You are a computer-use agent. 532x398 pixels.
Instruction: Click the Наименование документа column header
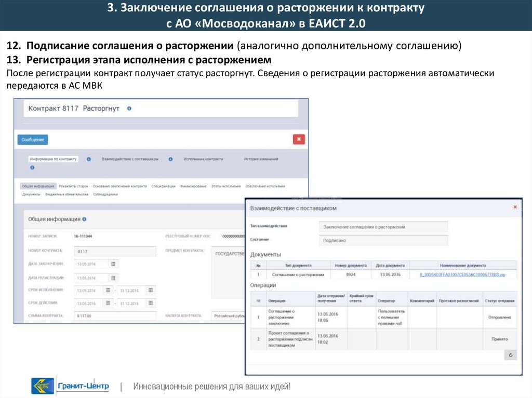(463, 266)
